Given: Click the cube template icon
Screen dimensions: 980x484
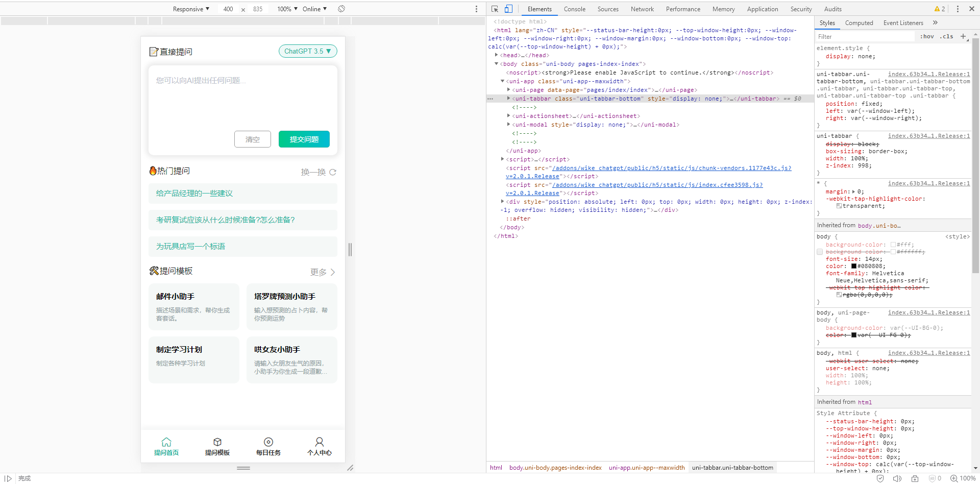Looking at the screenshot, I should 217,442.
